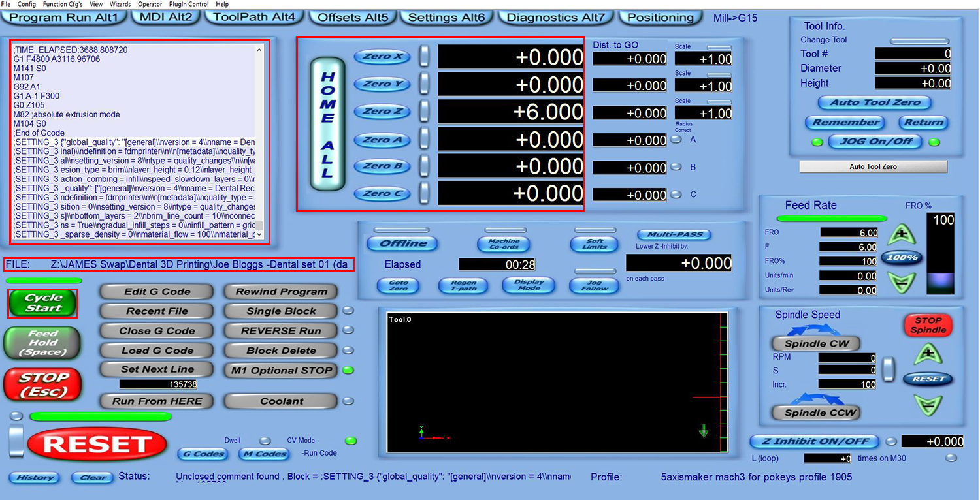Image resolution: width=980 pixels, height=500 pixels.
Task: Click the HOME ALL vertical button
Action: pos(327,124)
